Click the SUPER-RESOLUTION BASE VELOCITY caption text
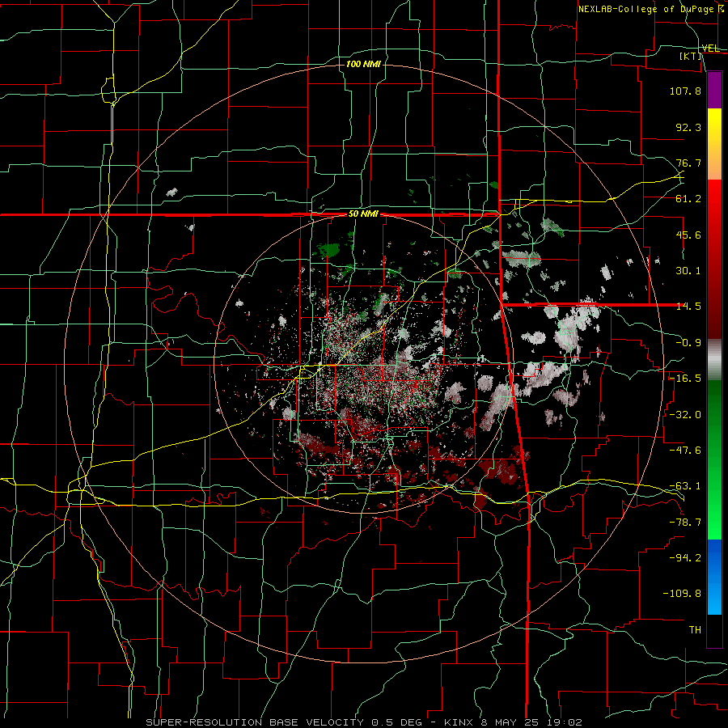728x728 pixels. [255, 722]
